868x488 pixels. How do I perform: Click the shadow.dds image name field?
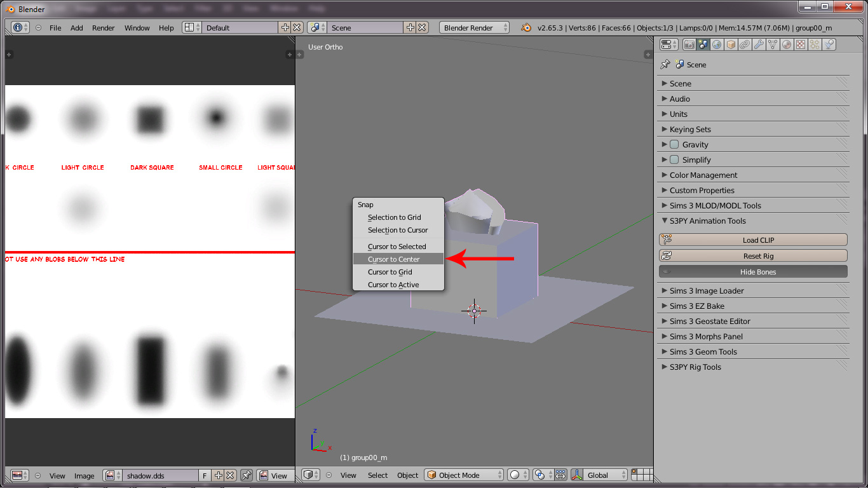pos(161,475)
